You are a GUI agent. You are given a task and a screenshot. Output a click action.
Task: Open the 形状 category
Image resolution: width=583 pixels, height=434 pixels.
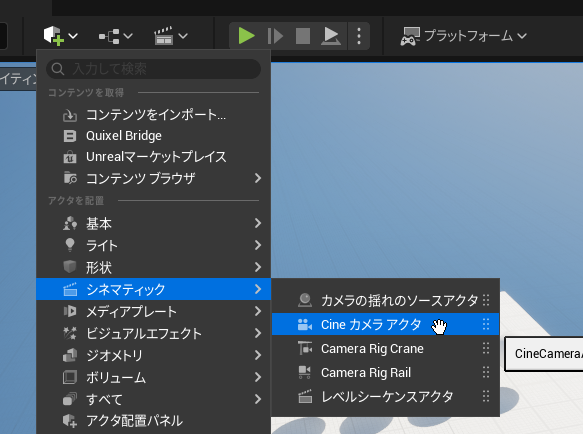(x=153, y=267)
